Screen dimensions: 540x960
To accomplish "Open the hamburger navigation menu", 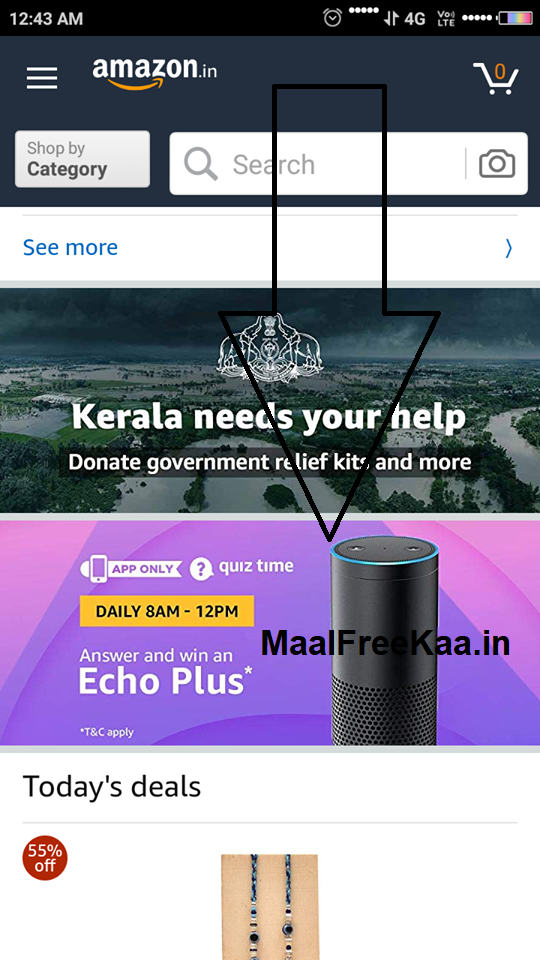I will tap(42, 78).
